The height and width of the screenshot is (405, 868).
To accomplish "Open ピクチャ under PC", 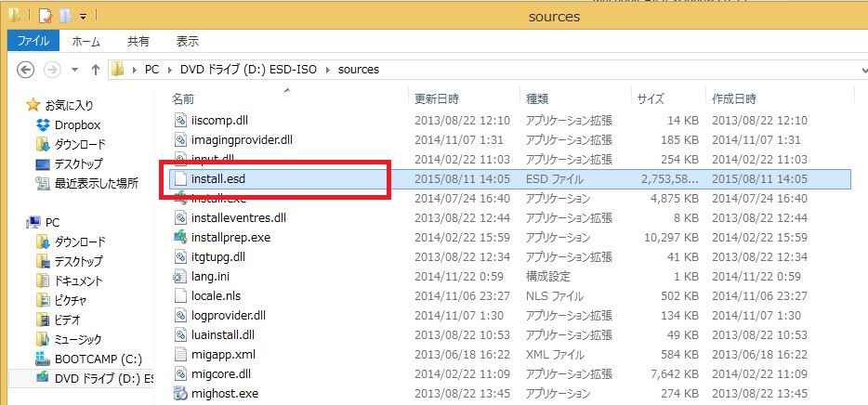I will pyautogui.click(x=71, y=300).
